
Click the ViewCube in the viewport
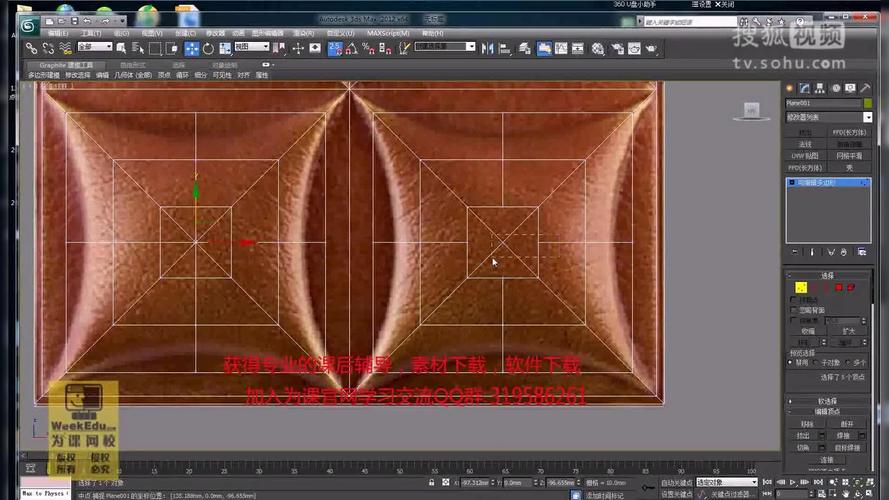(x=752, y=111)
